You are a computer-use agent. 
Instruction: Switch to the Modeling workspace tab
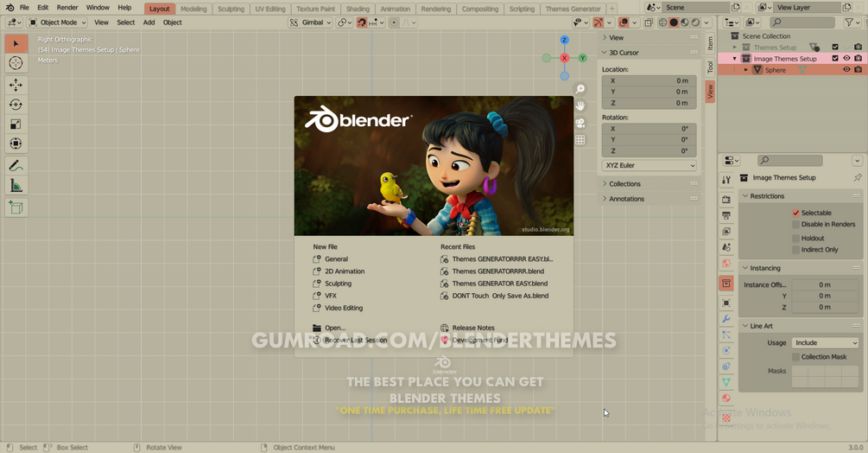click(193, 9)
